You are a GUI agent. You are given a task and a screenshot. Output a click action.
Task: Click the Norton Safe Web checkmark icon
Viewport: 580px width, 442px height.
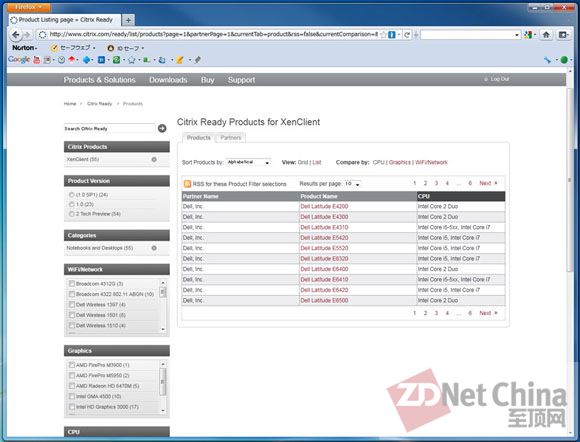click(54, 48)
